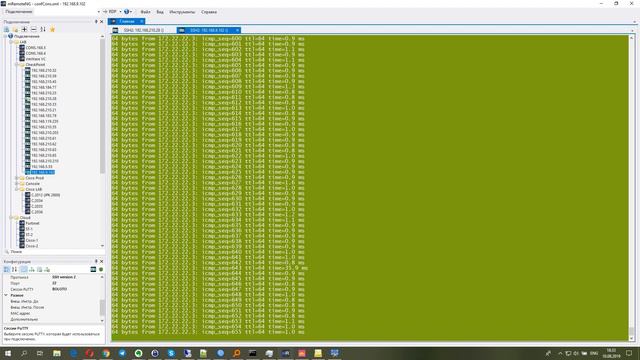This screenshot has height=360, width=640.
Task: Click the taskbar clock
Action: 611,353
